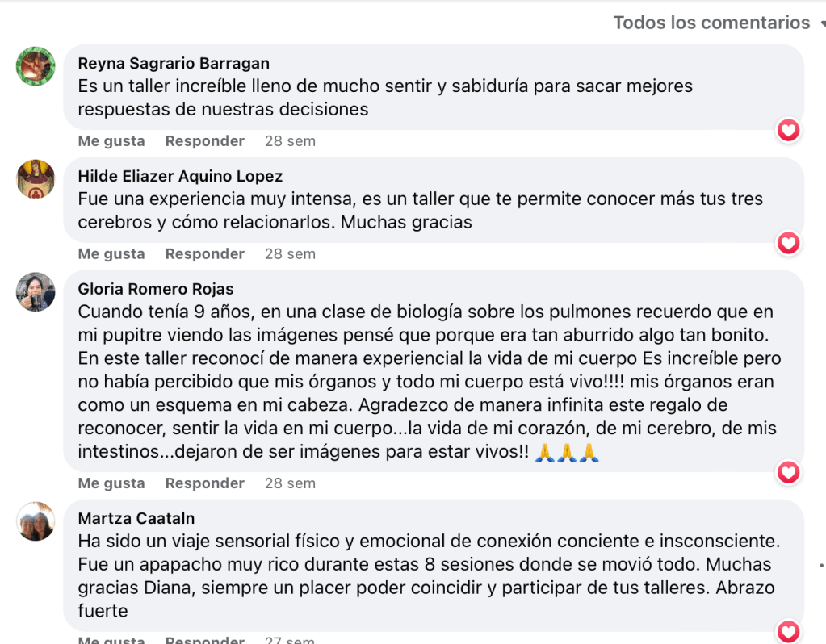Open Martza Caataln's name link

tap(136, 518)
